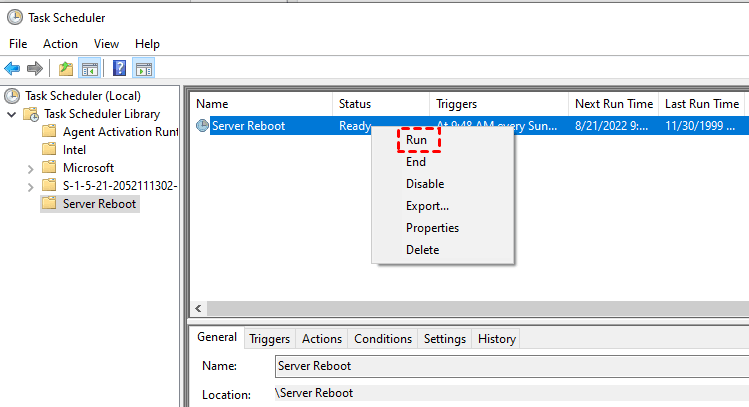Open the File menu

[18, 44]
